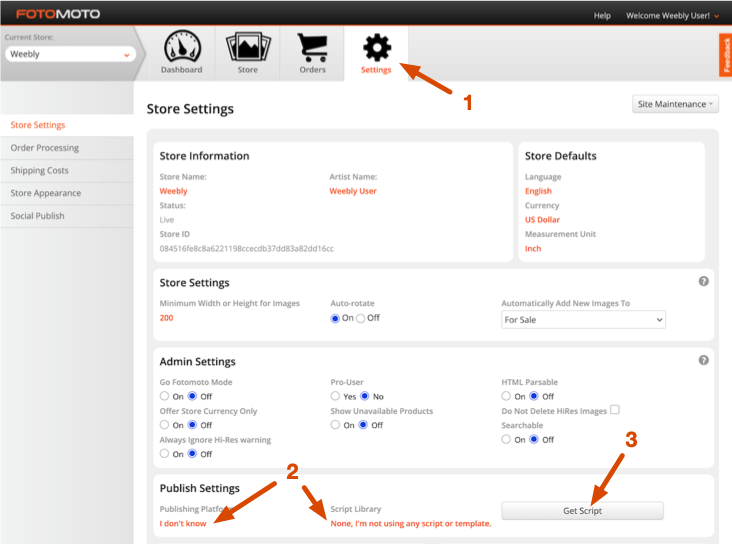Screen dimensions: 732x544
Task: Select Order Processing in sidebar
Action: pyautogui.click(x=67, y=148)
